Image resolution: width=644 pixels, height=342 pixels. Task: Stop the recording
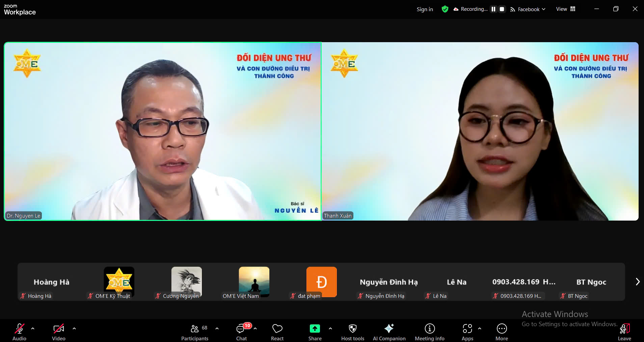tap(502, 9)
